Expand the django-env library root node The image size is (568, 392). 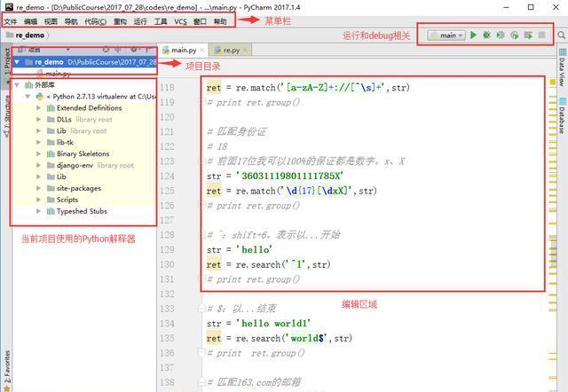pyautogui.click(x=38, y=165)
